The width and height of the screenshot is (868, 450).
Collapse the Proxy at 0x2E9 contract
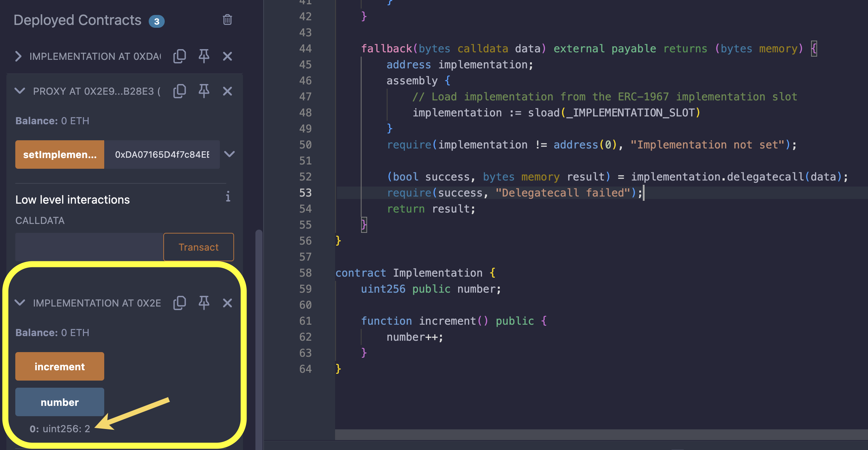coord(20,91)
